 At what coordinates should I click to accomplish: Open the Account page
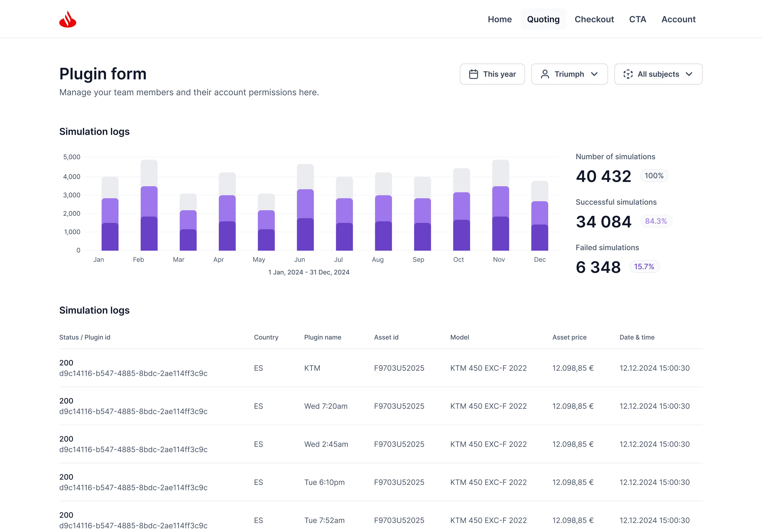(x=678, y=19)
